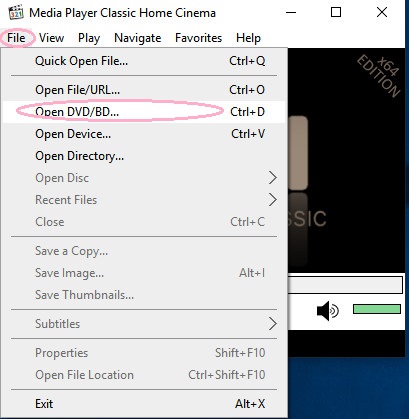Open the View menu
Image resolution: width=409 pixels, height=419 pixels.
click(x=51, y=38)
